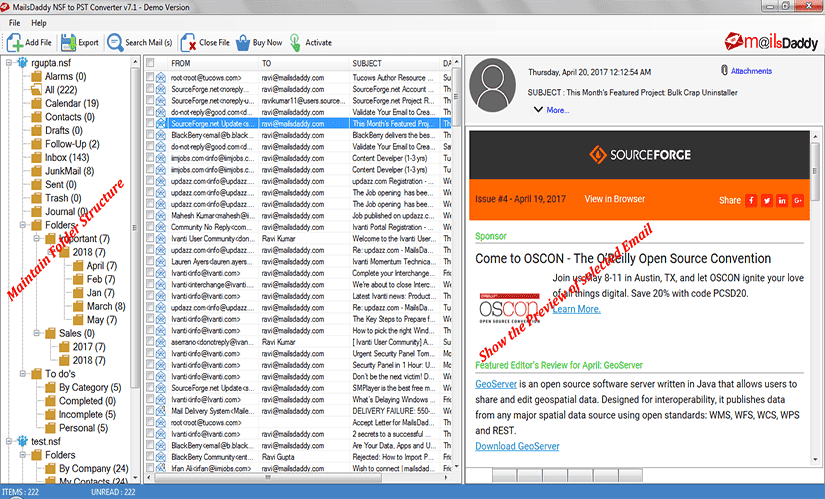Click the MailsDaddy logo at top right
The height and width of the screenshot is (499, 825).
point(771,42)
